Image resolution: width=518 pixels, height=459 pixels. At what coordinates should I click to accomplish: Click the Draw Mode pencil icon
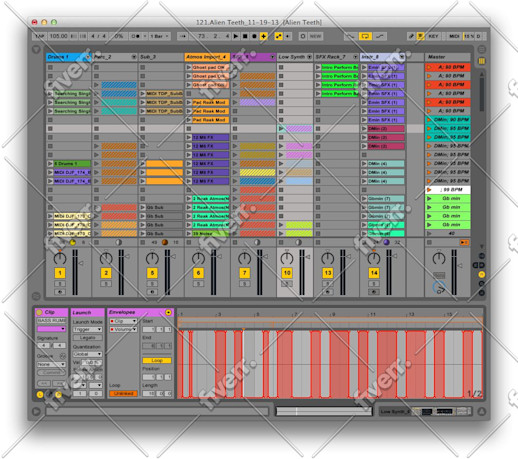(x=411, y=36)
